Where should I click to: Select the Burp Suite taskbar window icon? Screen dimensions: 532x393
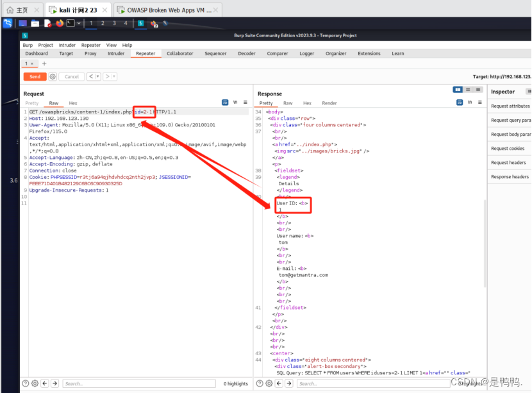click(140, 23)
